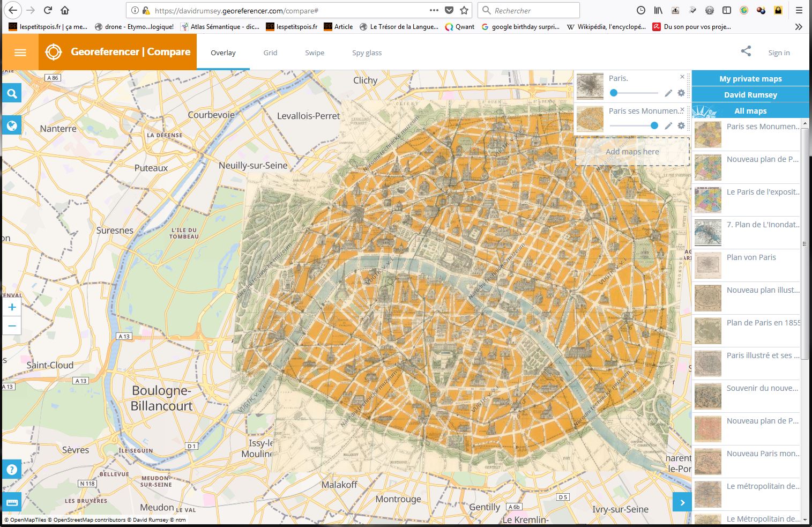812x527 pixels.
Task: Zoom out on the map
Action: 12,325
